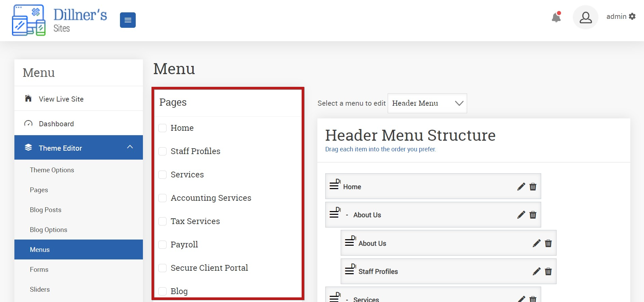Click the Dashboard gauge icon
The image size is (644, 302).
pos(28,124)
